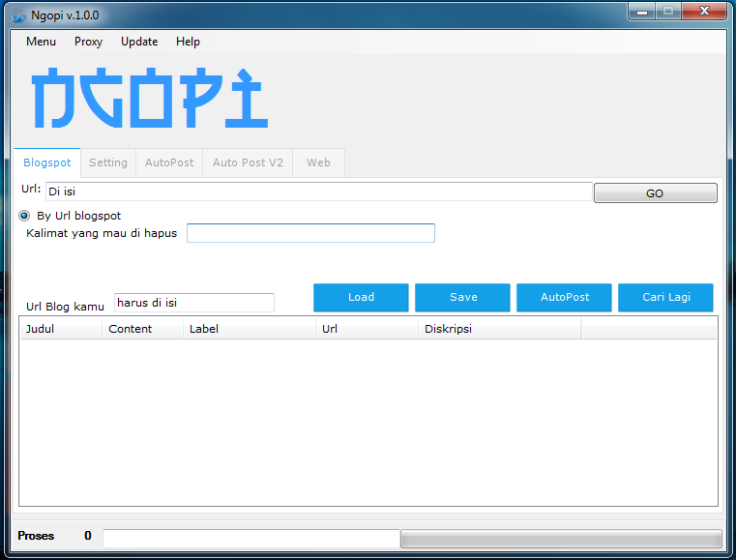The width and height of the screenshot is (736, 560).
Task: Click the Label column header
Action: pyautogui.click(x=249, y=329)
